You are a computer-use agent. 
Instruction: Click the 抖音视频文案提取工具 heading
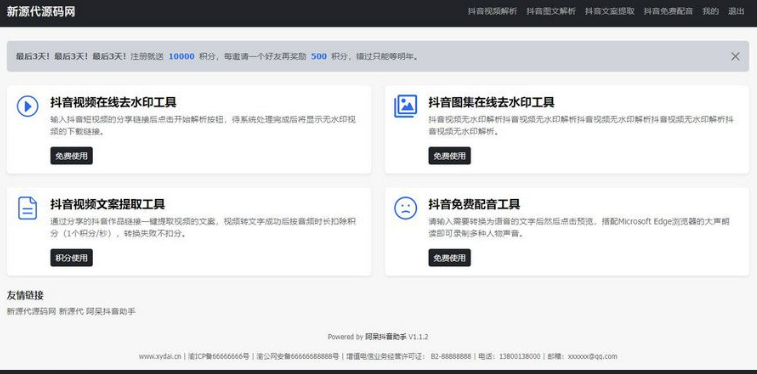108,204
